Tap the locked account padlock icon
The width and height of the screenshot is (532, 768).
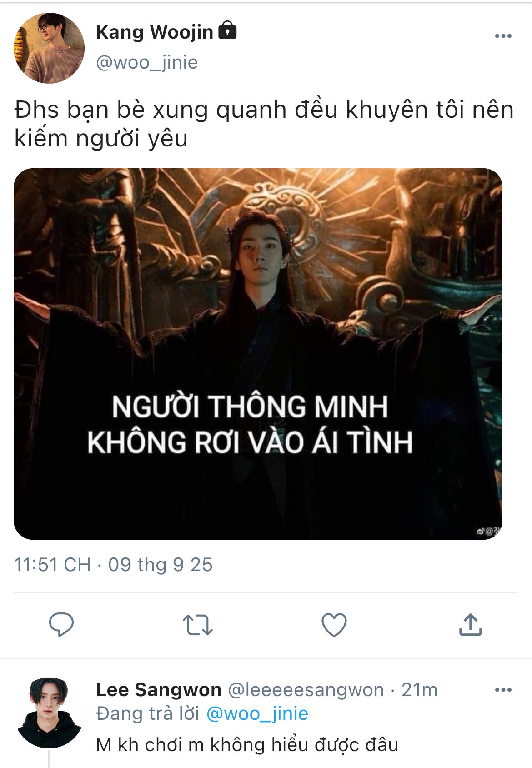227,30
